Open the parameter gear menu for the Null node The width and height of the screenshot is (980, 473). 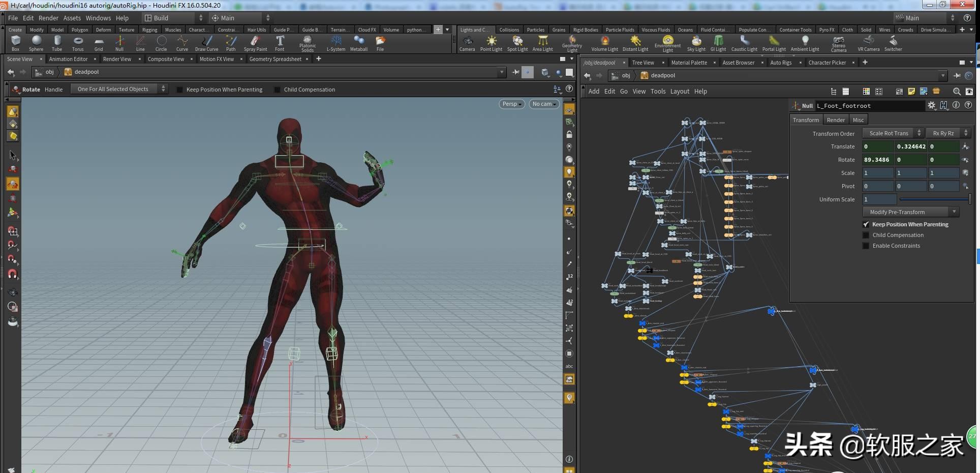[931, 105]
